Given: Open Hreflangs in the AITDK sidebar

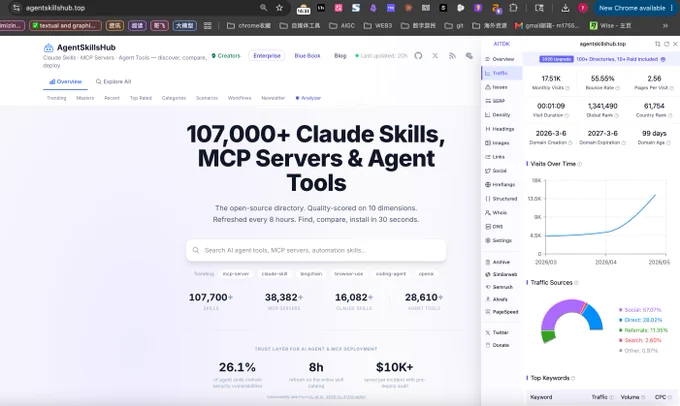Looking at the screenshot, I should pos(500,184).
